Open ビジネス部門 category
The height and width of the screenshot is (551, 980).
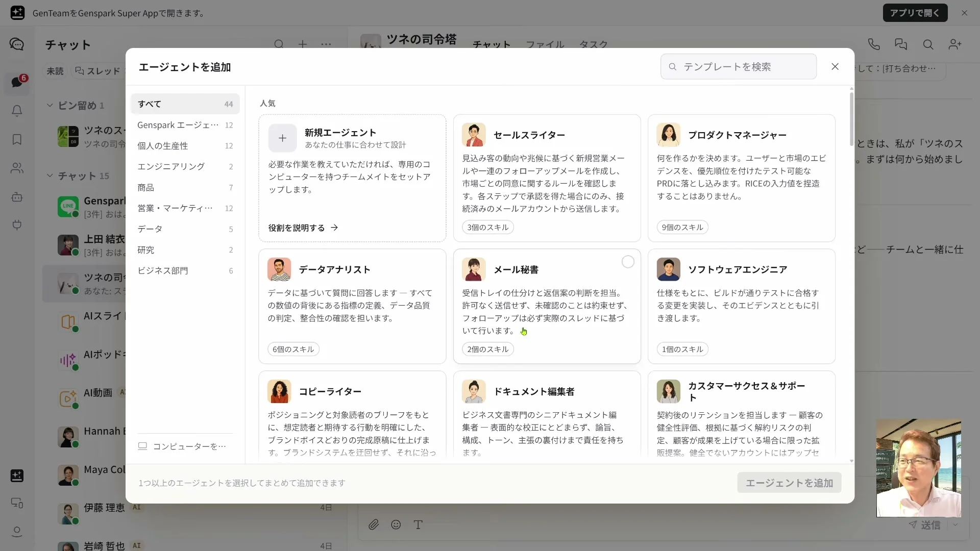point(185,271)
